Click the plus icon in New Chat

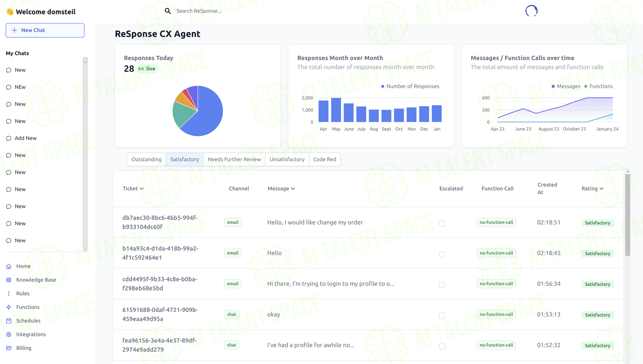(15, 30)
